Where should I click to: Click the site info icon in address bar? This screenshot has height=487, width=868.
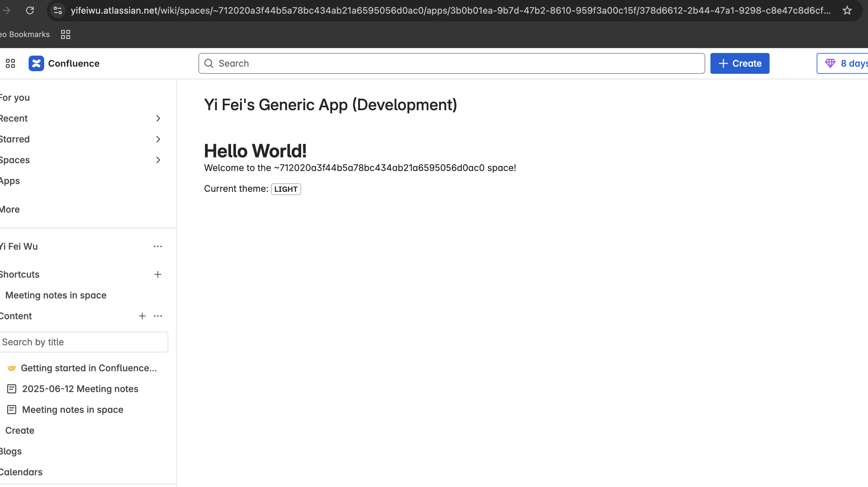click(58, 10)
